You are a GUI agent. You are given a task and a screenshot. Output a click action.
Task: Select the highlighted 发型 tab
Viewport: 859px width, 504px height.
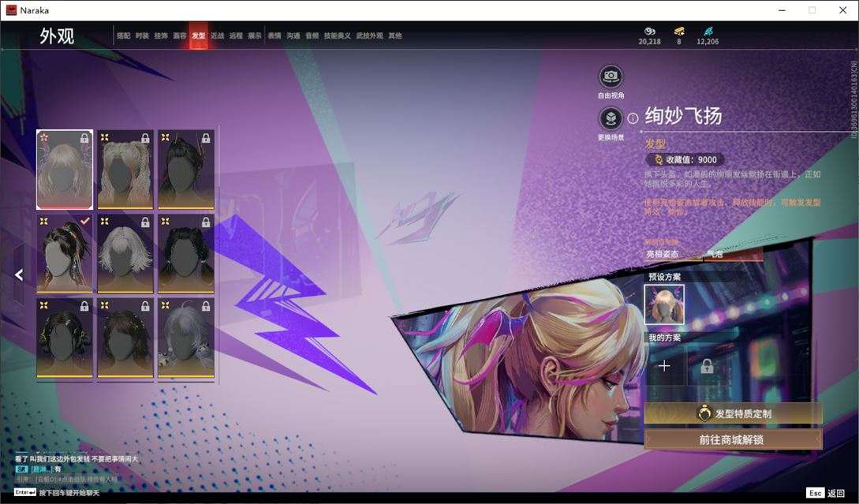(198, 35)
